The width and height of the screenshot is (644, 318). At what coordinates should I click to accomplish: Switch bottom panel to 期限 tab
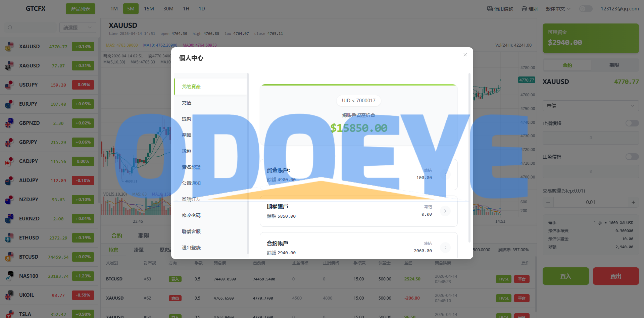tap(144, 236)
